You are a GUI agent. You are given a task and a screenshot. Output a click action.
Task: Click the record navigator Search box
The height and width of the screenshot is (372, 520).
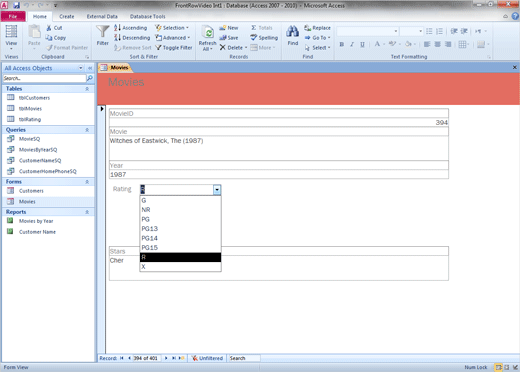(244, 358)
